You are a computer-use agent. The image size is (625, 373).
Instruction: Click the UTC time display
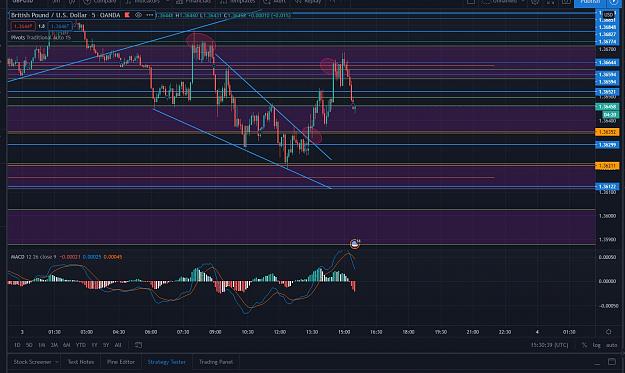(549, 345)
